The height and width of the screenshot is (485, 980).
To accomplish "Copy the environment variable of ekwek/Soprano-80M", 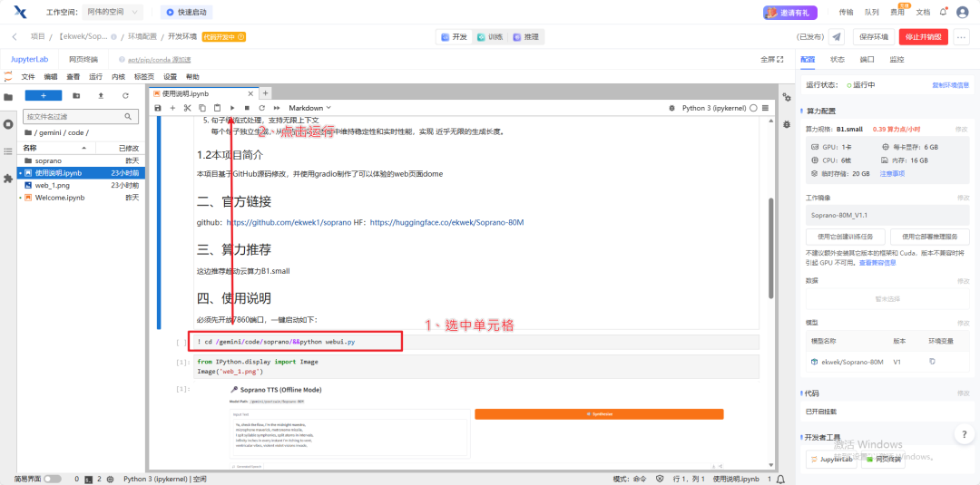I will coord(932,362).
